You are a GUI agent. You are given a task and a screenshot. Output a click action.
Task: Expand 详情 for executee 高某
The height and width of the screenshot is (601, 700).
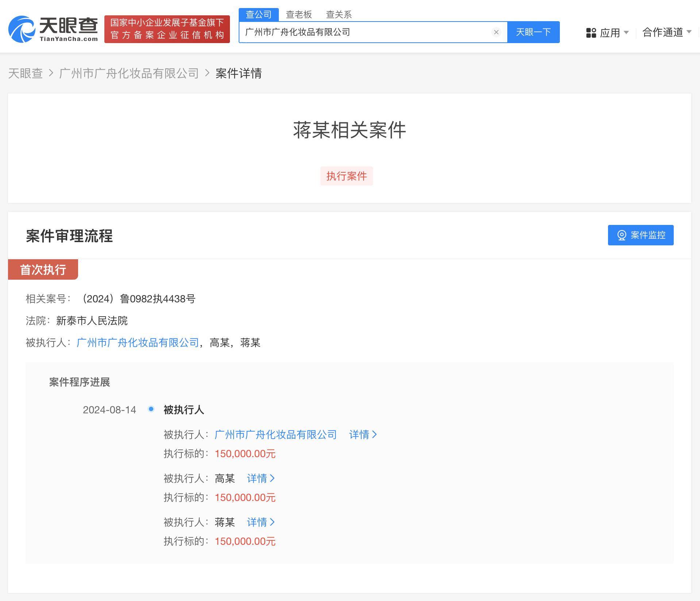click(x=260, y=478)
